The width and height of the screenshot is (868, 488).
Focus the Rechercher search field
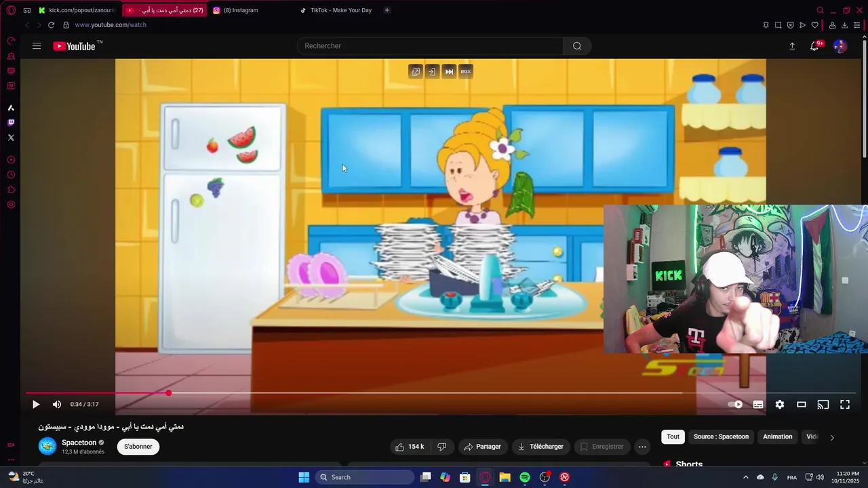click(x=430, y=46)
